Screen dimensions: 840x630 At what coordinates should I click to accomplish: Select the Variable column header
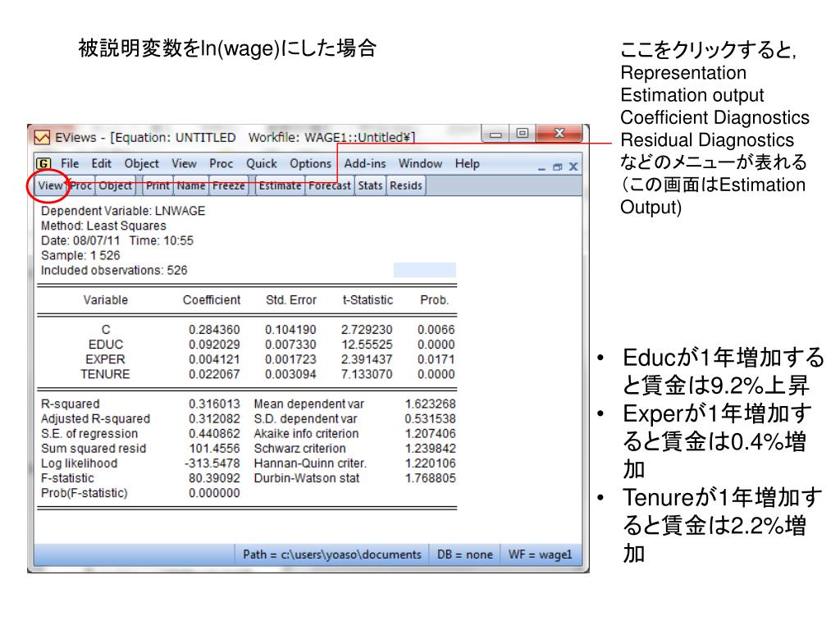106,300
